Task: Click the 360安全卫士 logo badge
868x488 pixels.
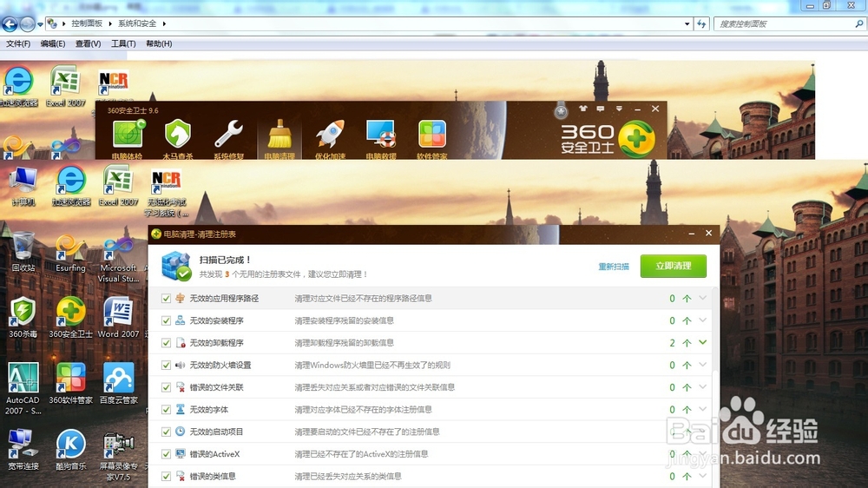Action: pyautogui.click(x=636, y=139)
